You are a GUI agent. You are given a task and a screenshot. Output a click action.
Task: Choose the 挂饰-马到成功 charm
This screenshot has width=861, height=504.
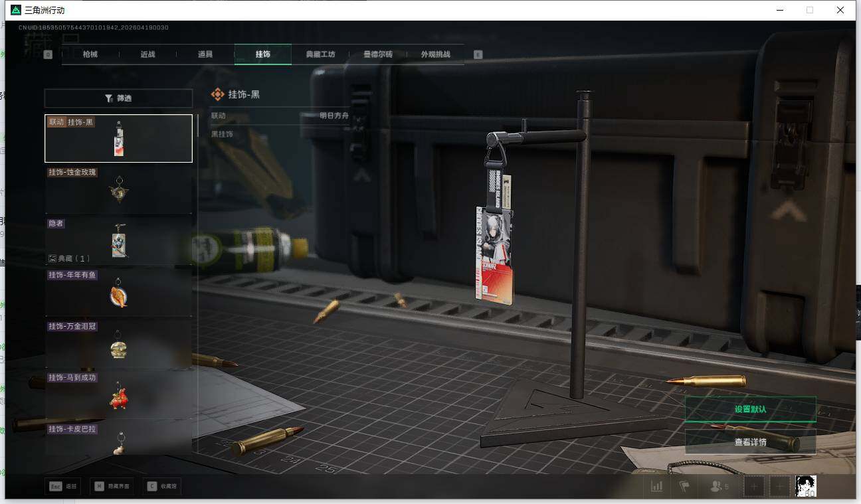click(118, 394)
